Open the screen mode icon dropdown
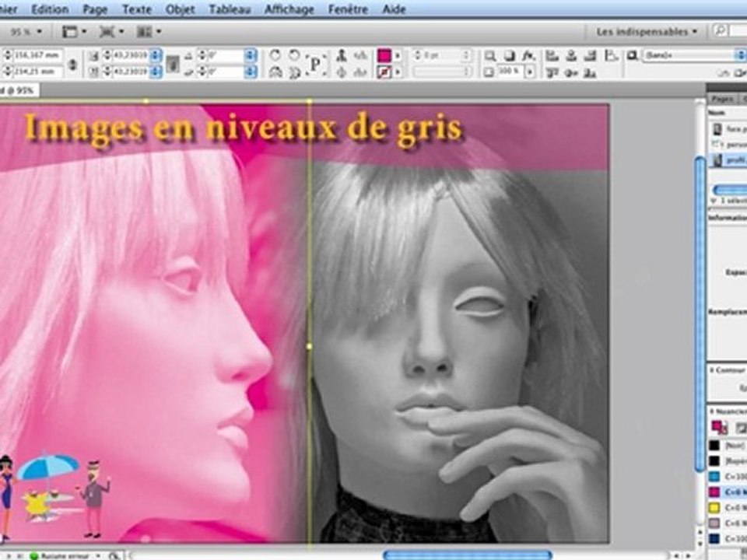The height and width of the screenshot is (560, 747). (111, 32)
